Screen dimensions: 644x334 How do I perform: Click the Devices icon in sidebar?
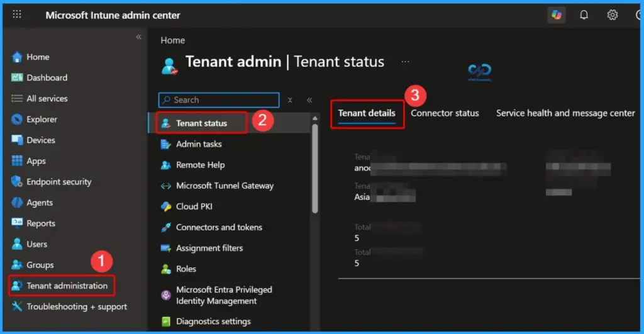pos(17,140)
